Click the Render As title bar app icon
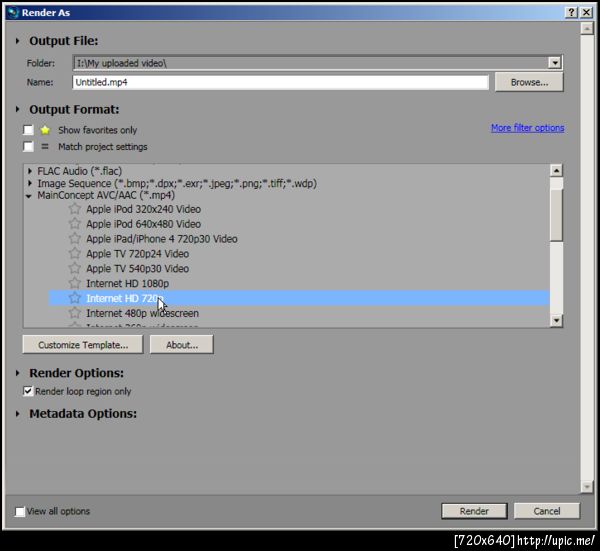Screen dimensions: 600x551 pos(13,12)
